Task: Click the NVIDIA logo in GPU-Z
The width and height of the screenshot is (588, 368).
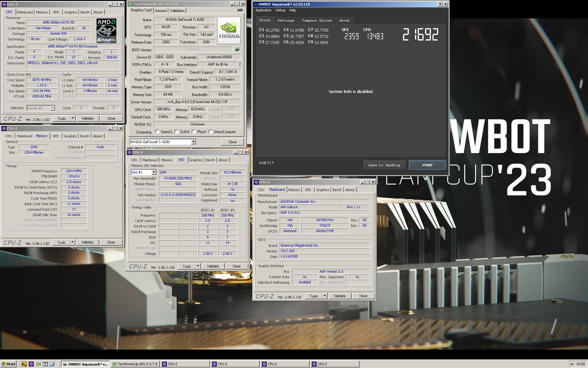Action: coord(229,31)
